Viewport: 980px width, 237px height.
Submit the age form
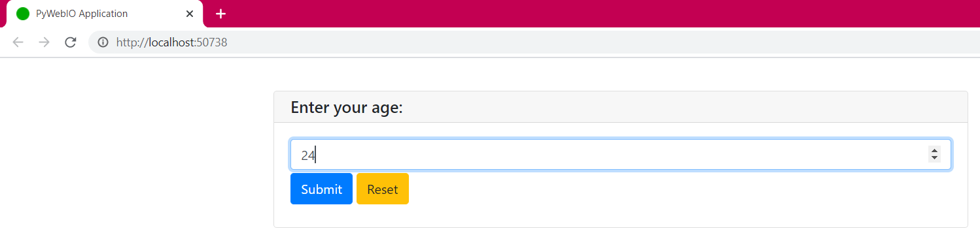[x=321, y=189]
